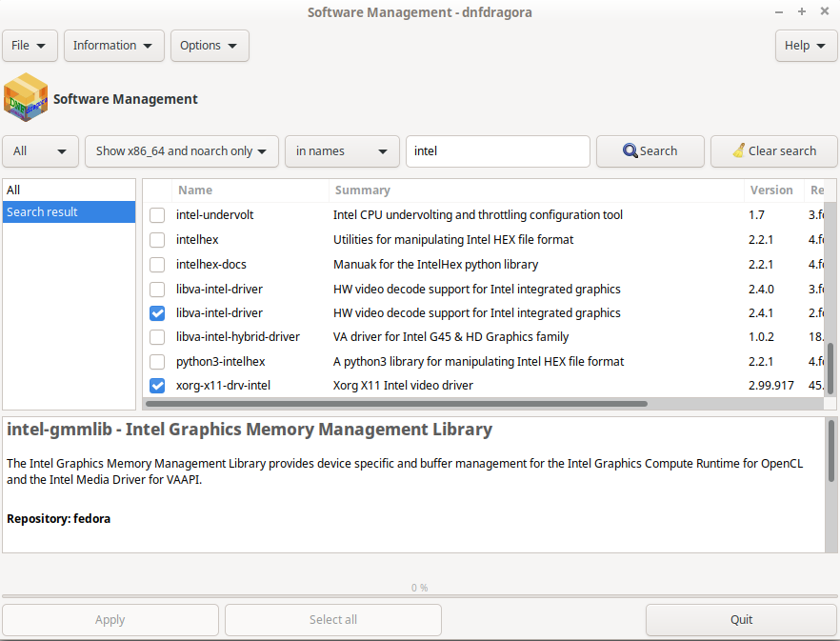Click the broom icon on Clear search
The image size is (840, 641).
coord(739,150)
